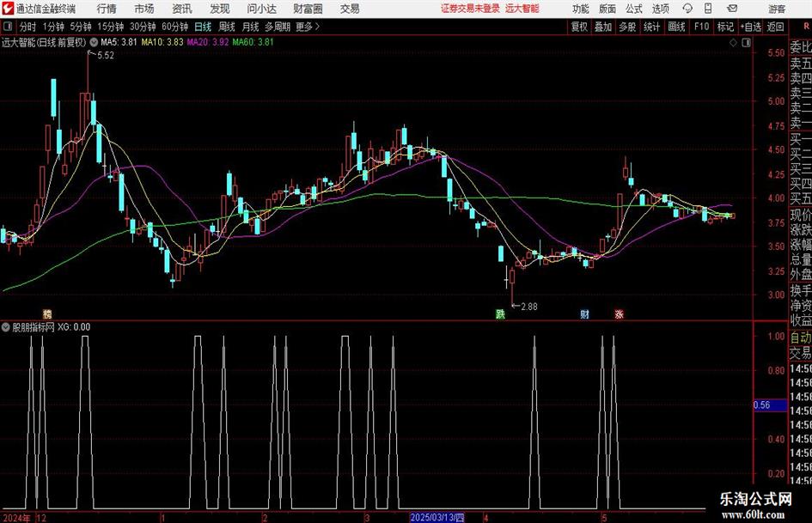The width and height of the screenshot is (812, 523).
Task: Open the 财富圈 menu
Action: coord(308,9)
